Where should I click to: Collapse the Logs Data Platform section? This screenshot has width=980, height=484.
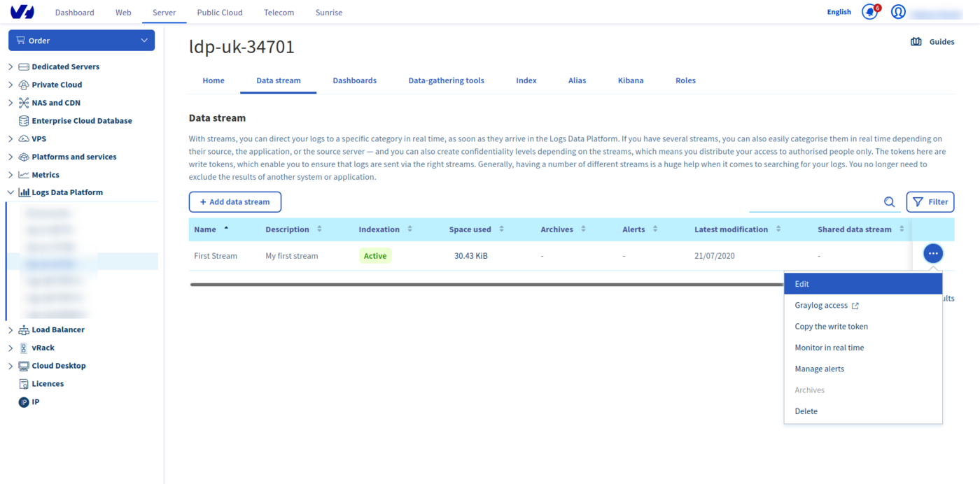(x=10, y=192)
